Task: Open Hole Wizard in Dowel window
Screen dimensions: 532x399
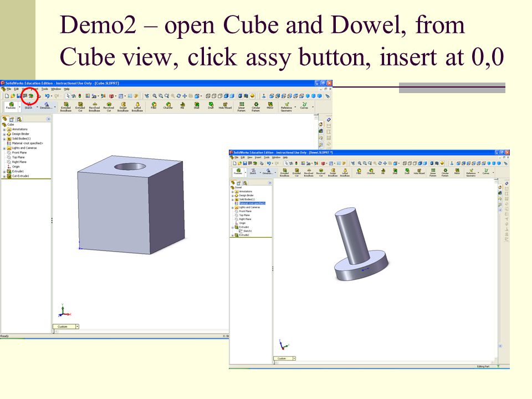Action: pos(420,171)
